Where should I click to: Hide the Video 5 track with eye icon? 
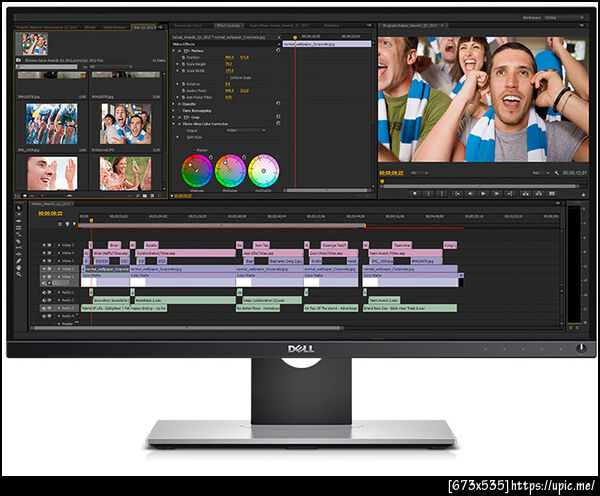(x=44, y=245)
